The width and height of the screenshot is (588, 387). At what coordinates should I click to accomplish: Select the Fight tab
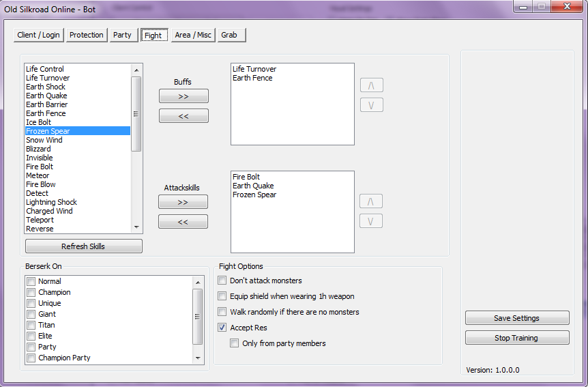[x=153, y=35]
